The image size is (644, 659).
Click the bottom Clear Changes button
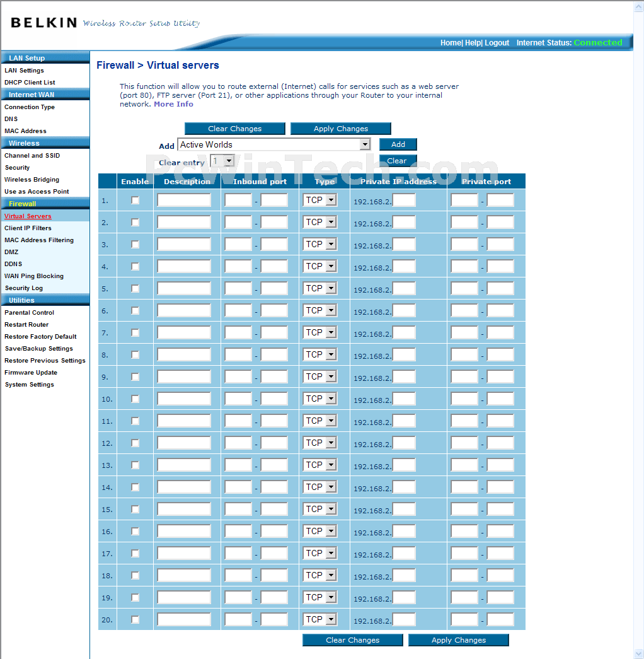352,640
